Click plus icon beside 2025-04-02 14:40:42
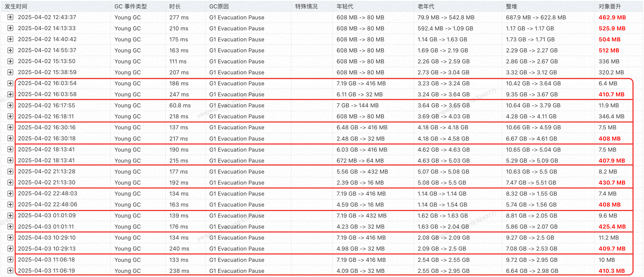Viewport: 644px width, 277px height. (x=10, y=39)
